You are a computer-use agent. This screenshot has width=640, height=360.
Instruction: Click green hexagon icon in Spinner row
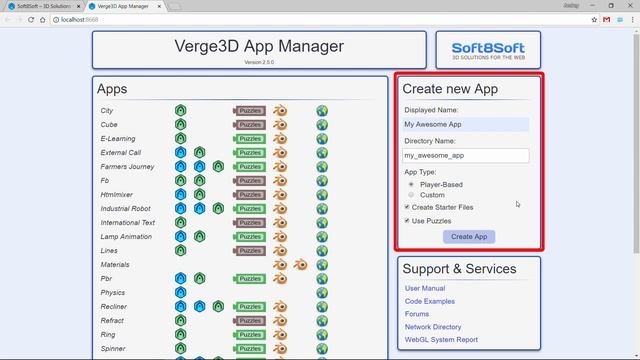coord(180,348)
